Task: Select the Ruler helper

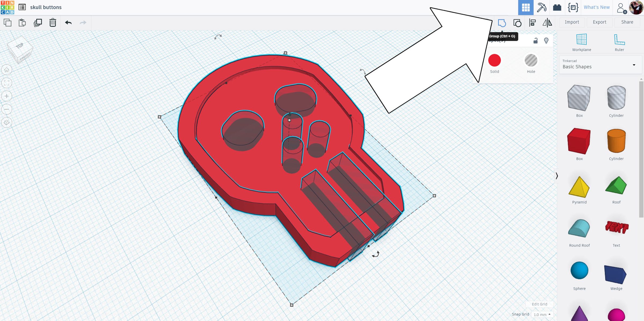Action: coord(619,41)
